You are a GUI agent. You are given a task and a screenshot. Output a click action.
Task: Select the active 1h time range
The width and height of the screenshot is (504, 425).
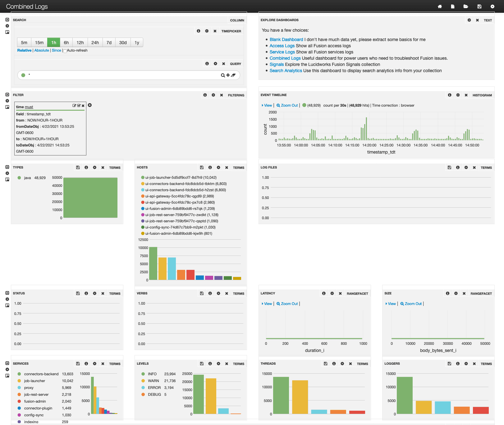53,43
